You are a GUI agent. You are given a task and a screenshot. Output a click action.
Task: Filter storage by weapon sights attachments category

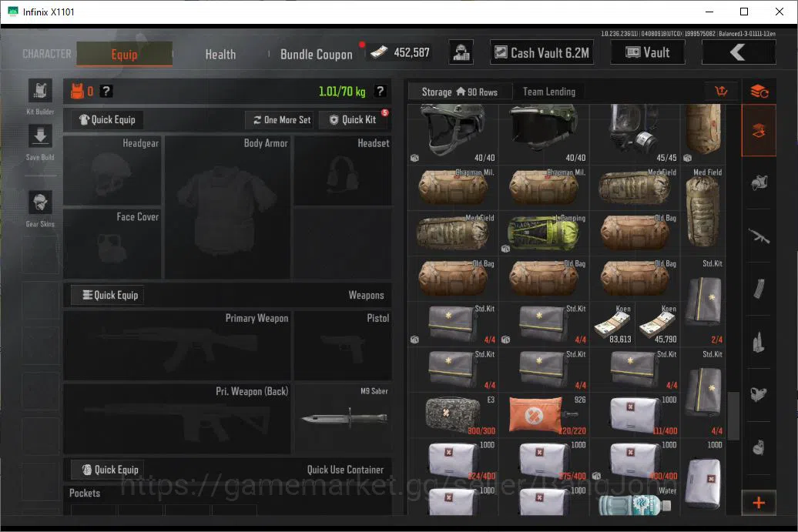(759, 395)
